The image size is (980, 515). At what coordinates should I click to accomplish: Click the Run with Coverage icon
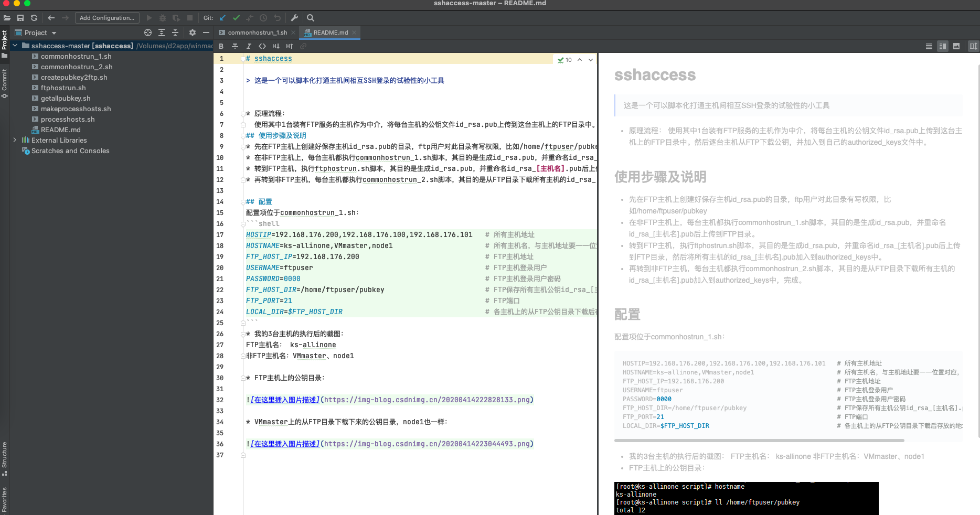coord(176,18)
